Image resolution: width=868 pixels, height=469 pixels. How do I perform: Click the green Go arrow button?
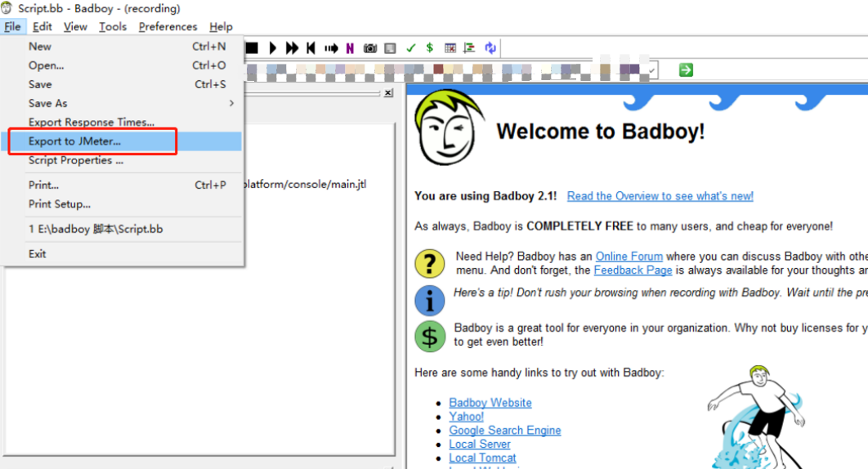[x=686, y=69]
